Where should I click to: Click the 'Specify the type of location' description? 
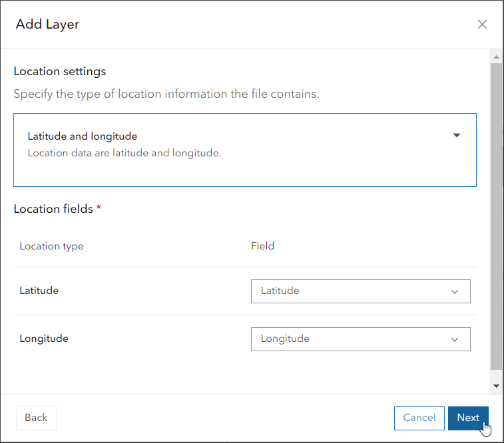pyautogui.click(x=166, y=94)
